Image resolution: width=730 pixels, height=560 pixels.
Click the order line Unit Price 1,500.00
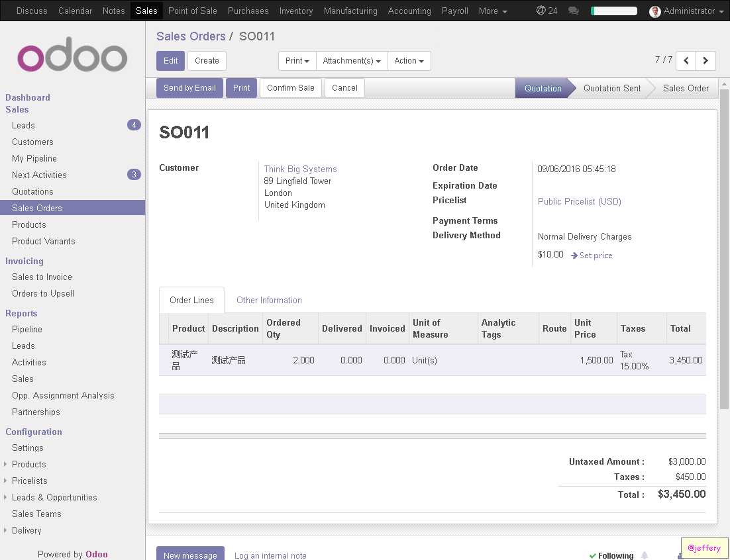pos(596,360)
